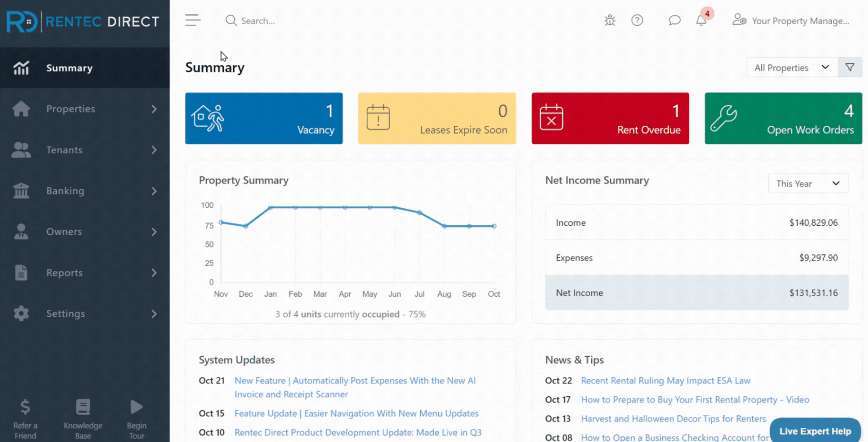The image size is (868, 442).
Task: Click the Begin Tour play icon
Action: point(136,407)
